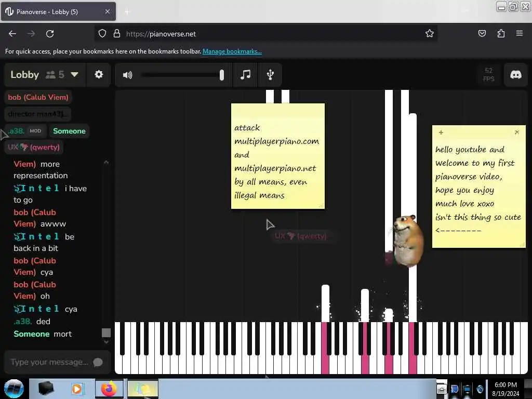Save page to Pocket icon
The width and height of the screenshot is (532, 399).
pos(482,33)
